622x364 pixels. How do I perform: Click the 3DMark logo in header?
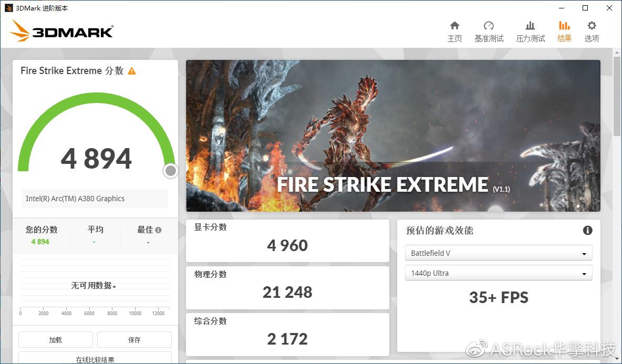point(61,31)
